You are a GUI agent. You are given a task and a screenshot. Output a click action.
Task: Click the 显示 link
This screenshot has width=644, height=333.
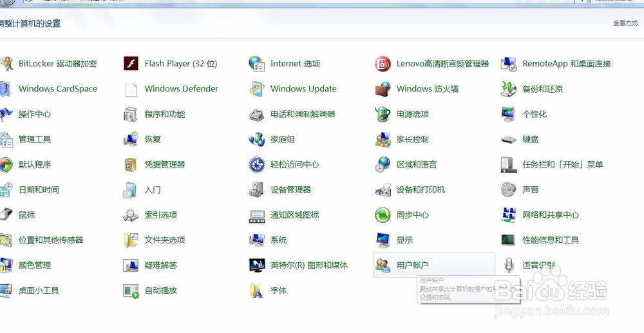(404, 240)
